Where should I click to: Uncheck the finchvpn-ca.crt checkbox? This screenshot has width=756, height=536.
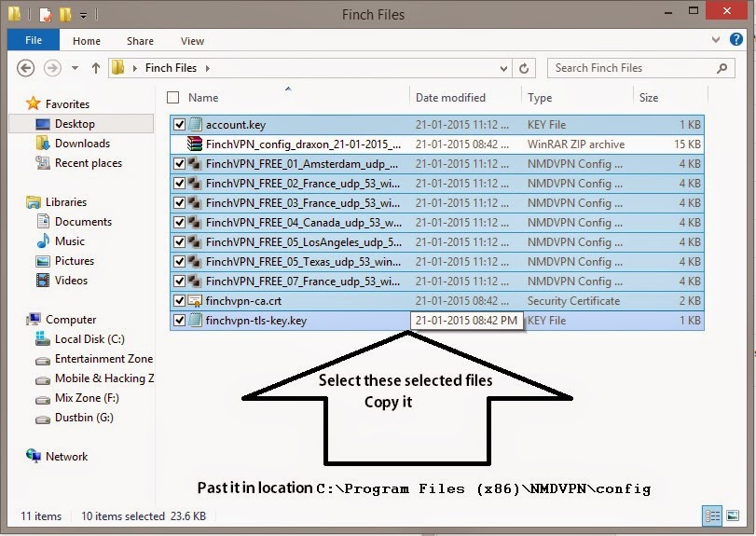tap(179, 300)
